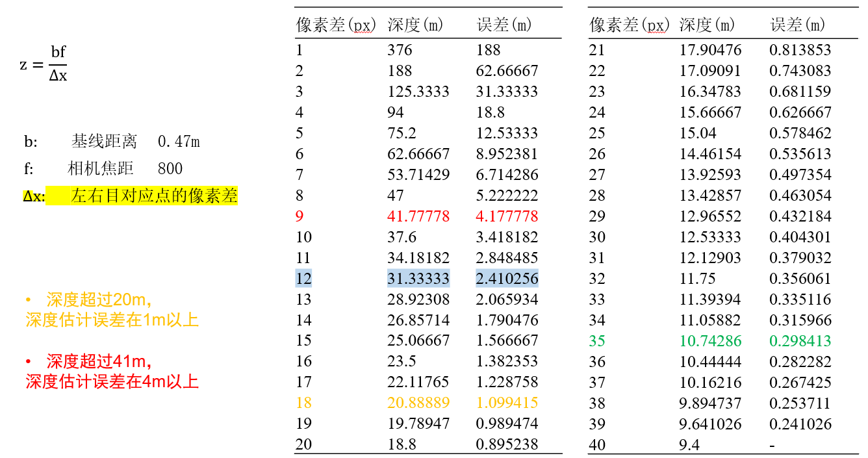
Task: Click the blue highlighted depth cell 31.33333
Action: click(418, 279)
